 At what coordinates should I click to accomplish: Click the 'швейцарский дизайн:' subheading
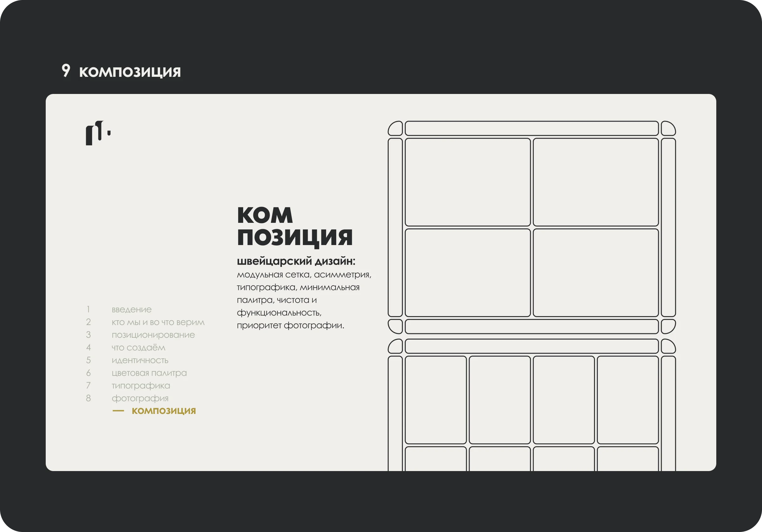coord(296,261)
